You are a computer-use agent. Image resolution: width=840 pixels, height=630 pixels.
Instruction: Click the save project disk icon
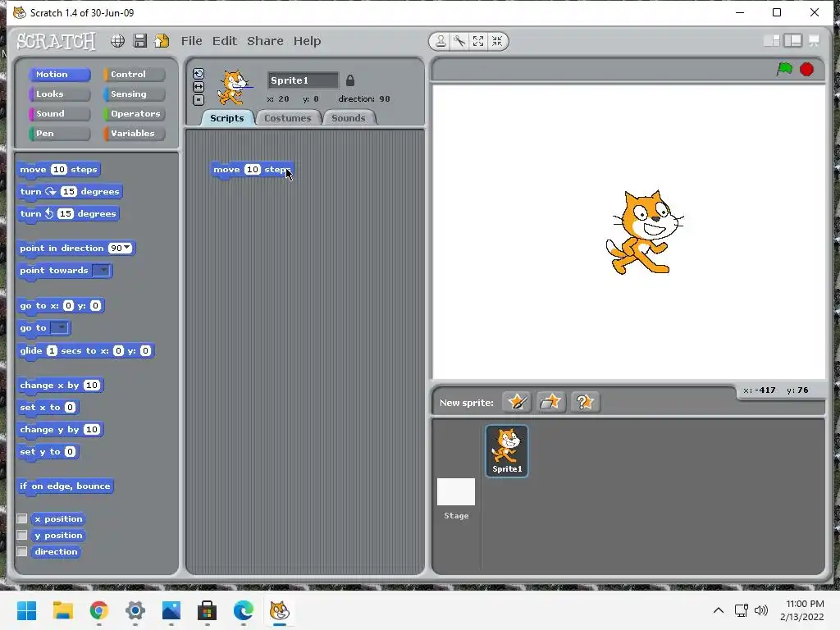coord(139,41)
